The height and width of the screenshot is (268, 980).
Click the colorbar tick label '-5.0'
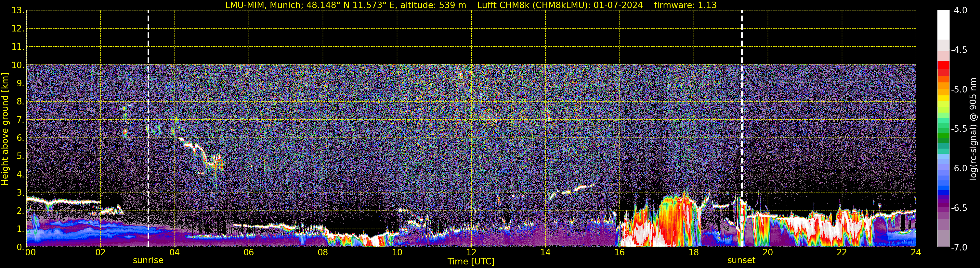click(x=959, y=89)
